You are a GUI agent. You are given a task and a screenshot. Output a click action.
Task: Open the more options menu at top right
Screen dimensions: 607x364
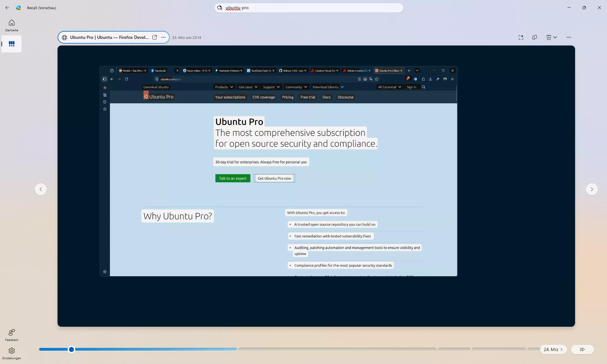[569, 37]
